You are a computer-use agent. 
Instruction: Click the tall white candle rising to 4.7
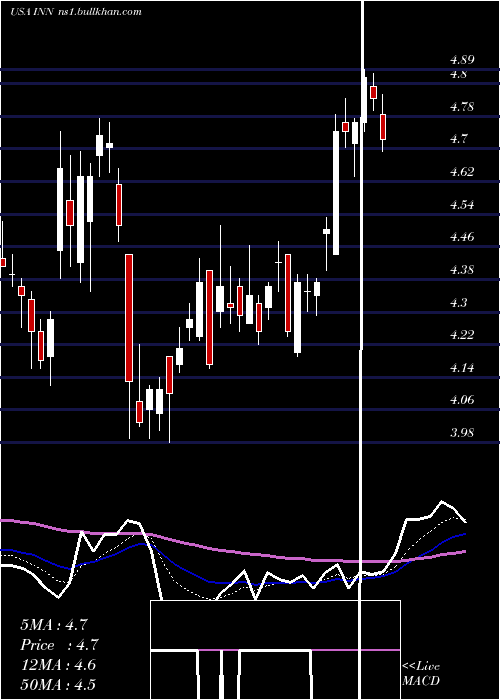click(x=336, y=193)
